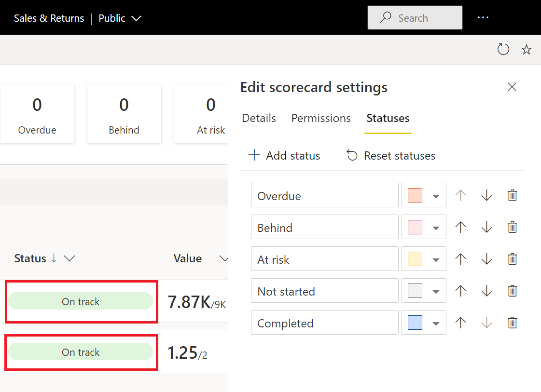Favorite the scorecard with the star icon
Screen dimensions: 541x392
[x=526, y=49]
